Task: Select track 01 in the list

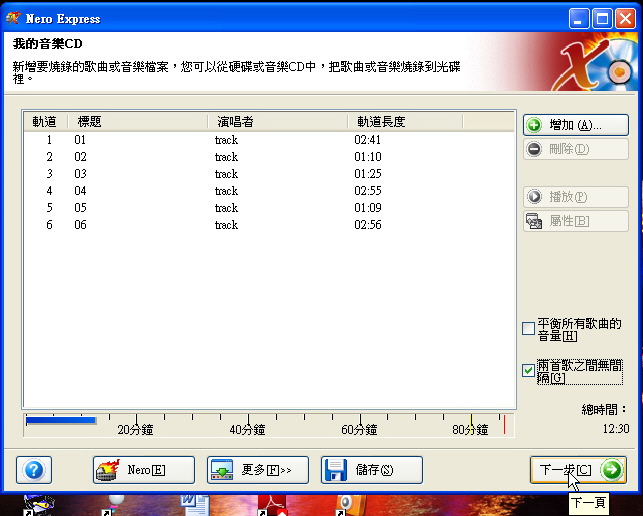Action: 80,140
